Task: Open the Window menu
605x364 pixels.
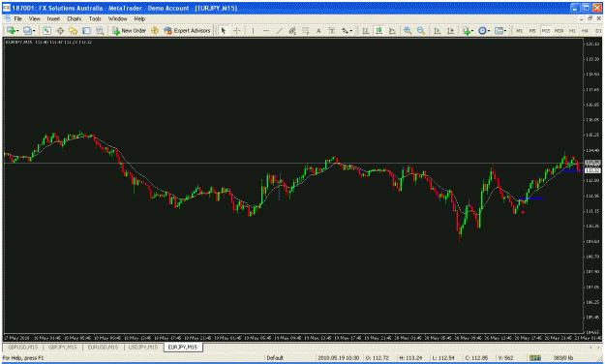Action: (x=117, y=18)
